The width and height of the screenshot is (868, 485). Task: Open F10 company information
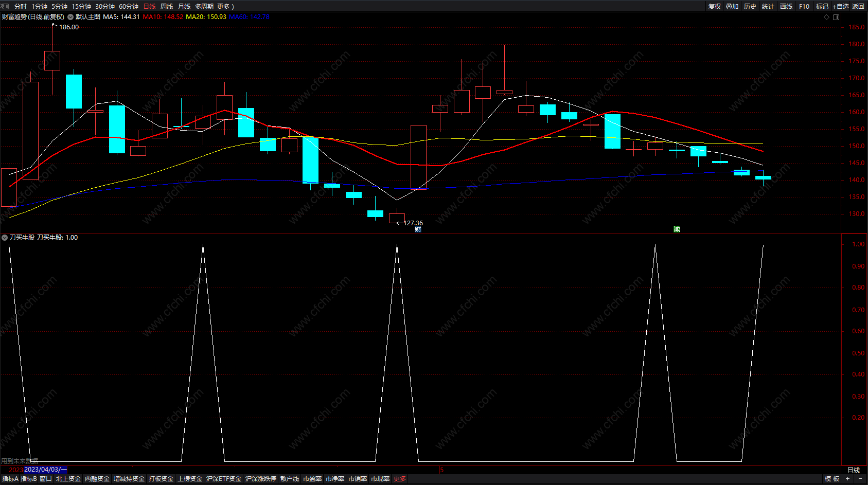pyautogui.click(x=804, y=7)
